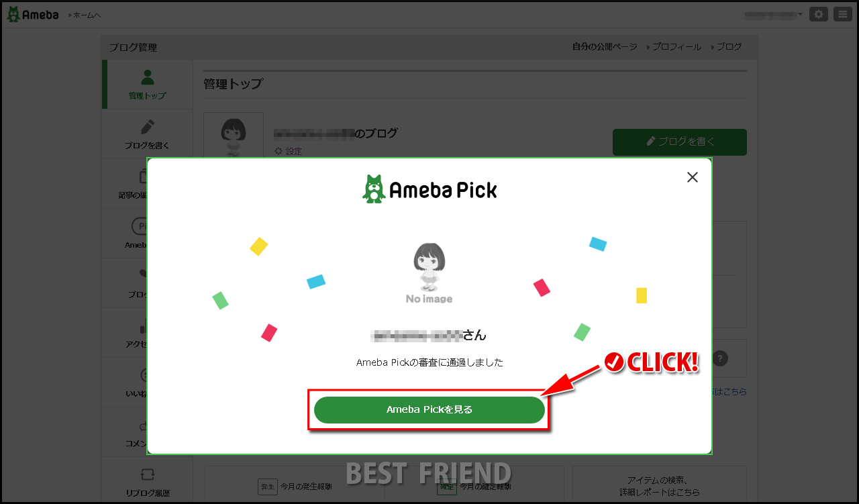
Task: Click the green ブログを書く button
Action: (x=680, y=142)
